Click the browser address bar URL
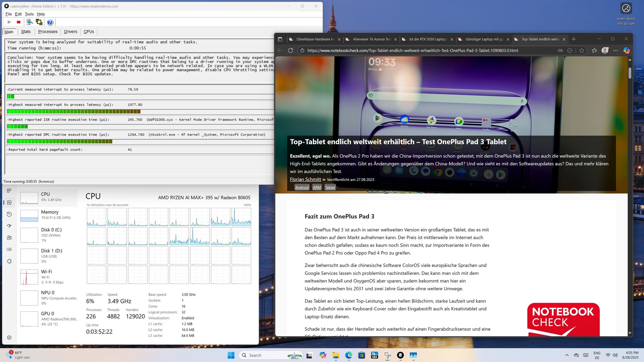Image resolution: width=644 pixels, height=362 pixels. click(x=413, y=50)
